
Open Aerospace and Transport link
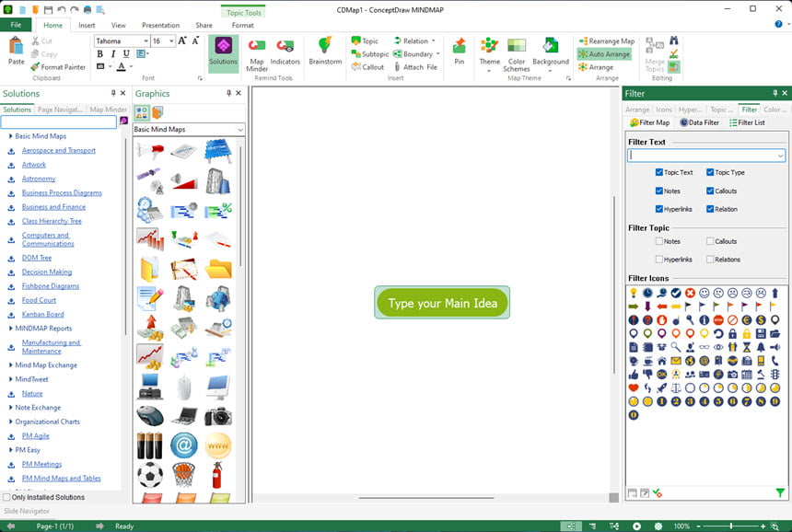(x=59, y=150)
